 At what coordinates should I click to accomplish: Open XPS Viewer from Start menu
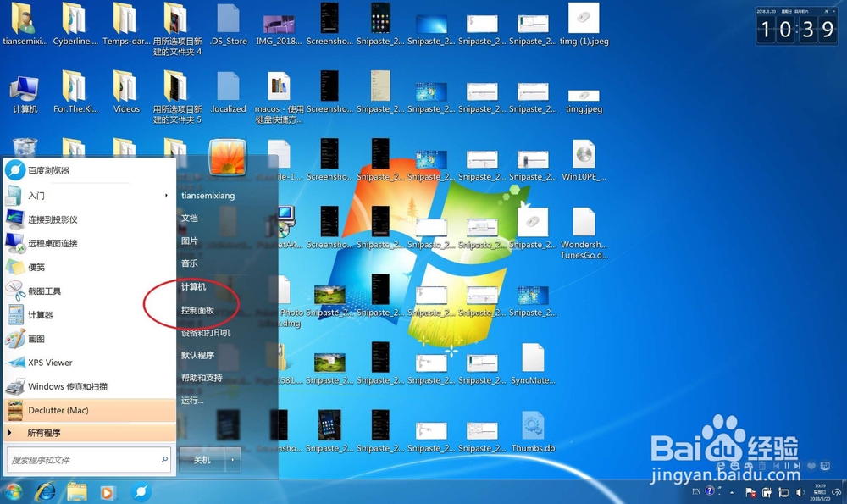89,363
